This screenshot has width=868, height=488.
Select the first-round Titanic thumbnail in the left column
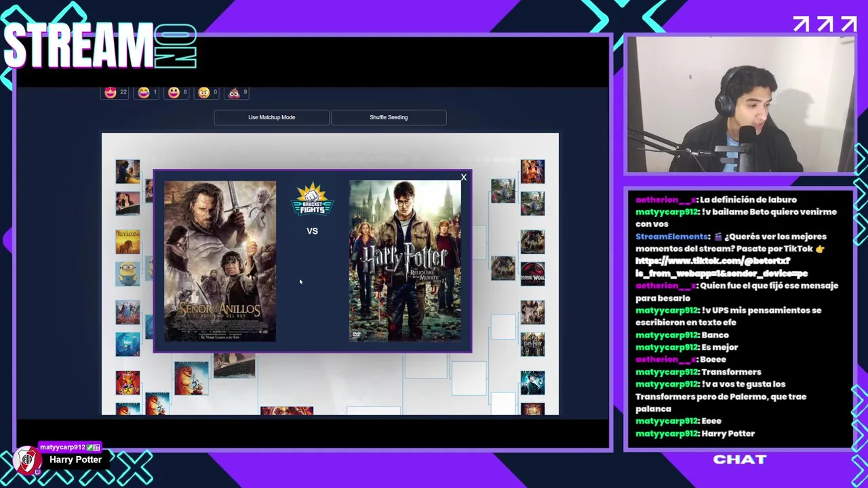[127, 203]
